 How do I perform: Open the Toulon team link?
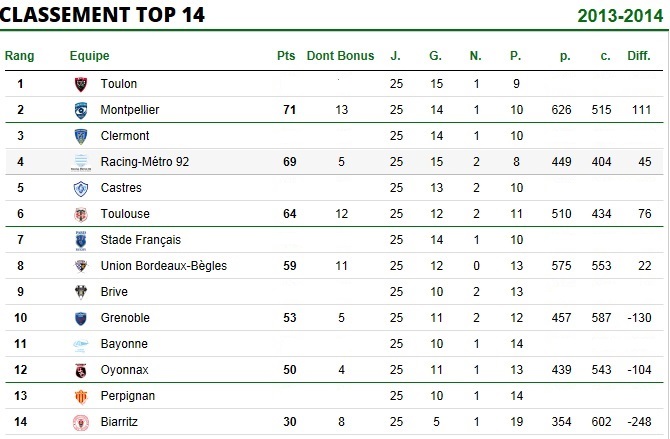118,84
